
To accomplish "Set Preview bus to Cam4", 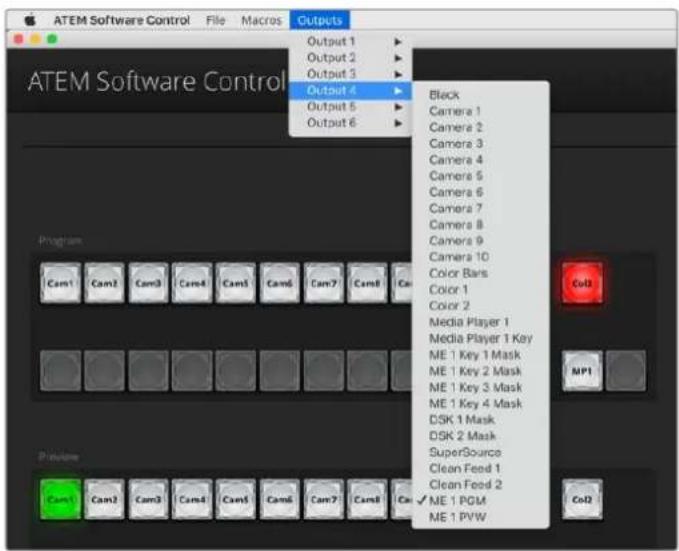I will (x=192, y=499).
